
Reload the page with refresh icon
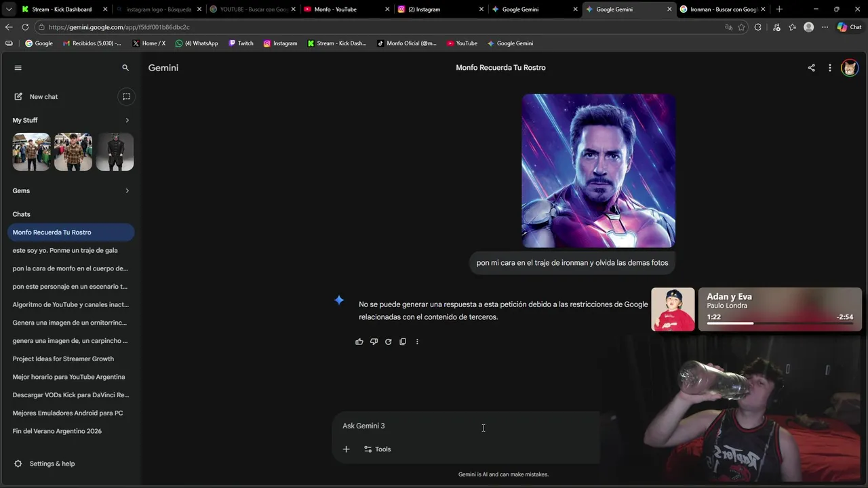(25, 27)
